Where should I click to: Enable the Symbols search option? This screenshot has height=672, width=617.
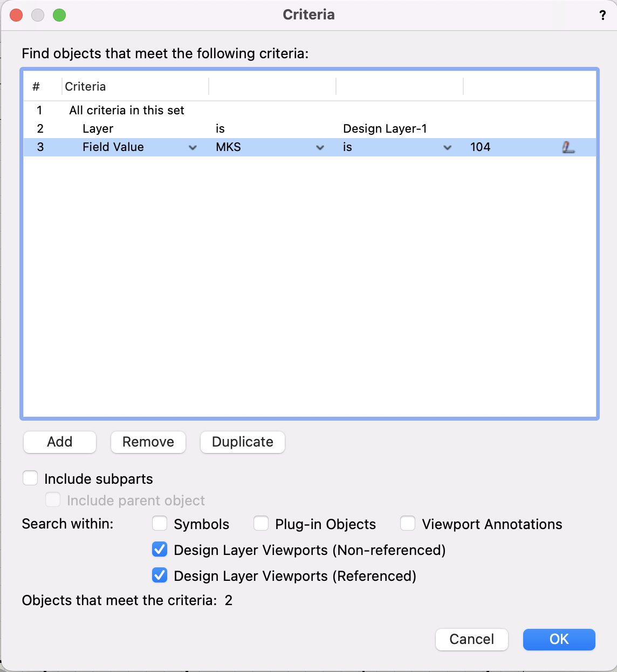click(160, 523)
